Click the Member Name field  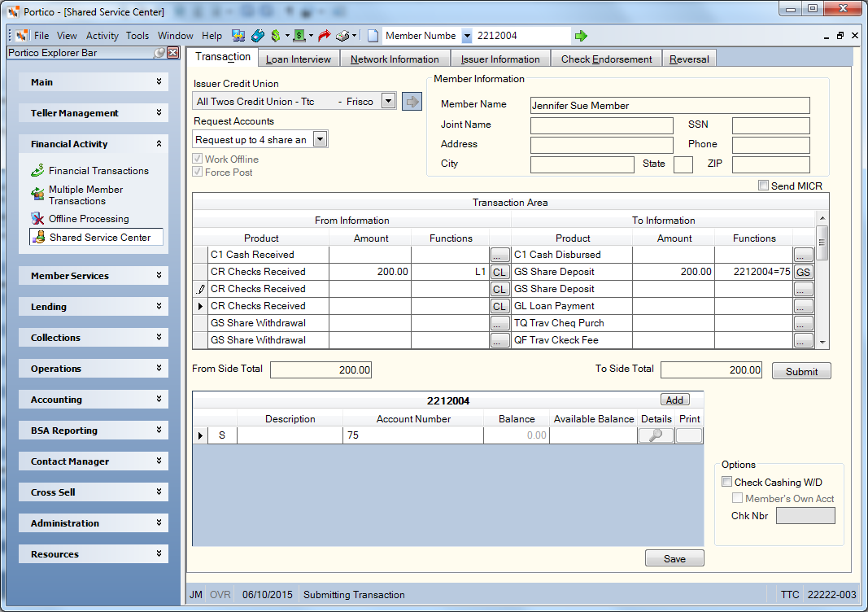[x=670, y=105]
